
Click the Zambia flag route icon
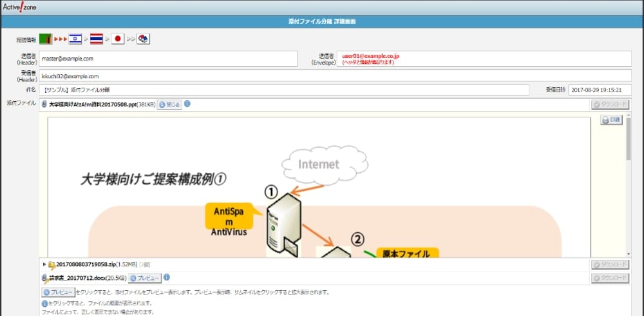46,39
